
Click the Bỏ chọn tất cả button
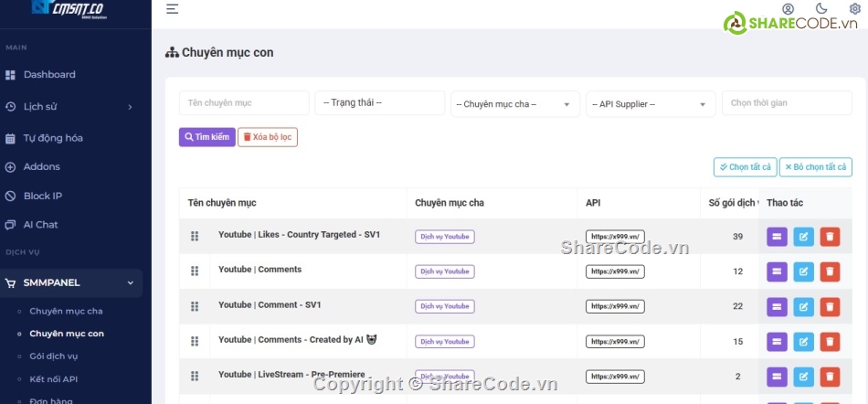click(x=815, y=167)
